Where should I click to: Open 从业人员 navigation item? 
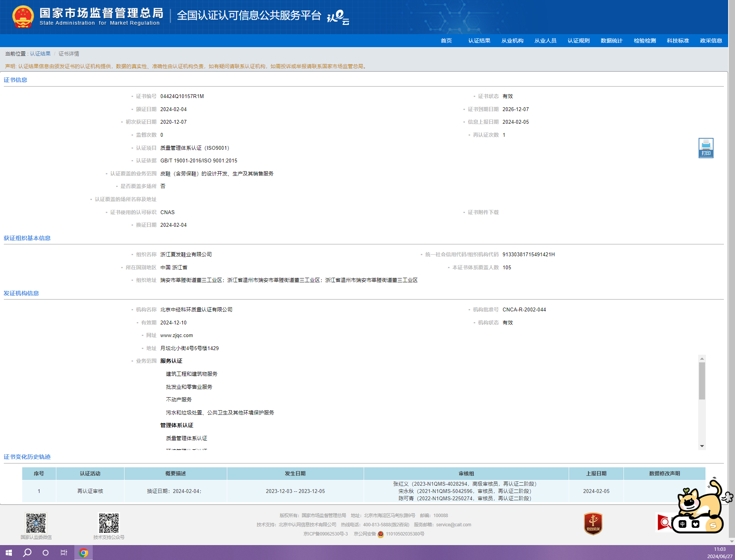[545, 41]
